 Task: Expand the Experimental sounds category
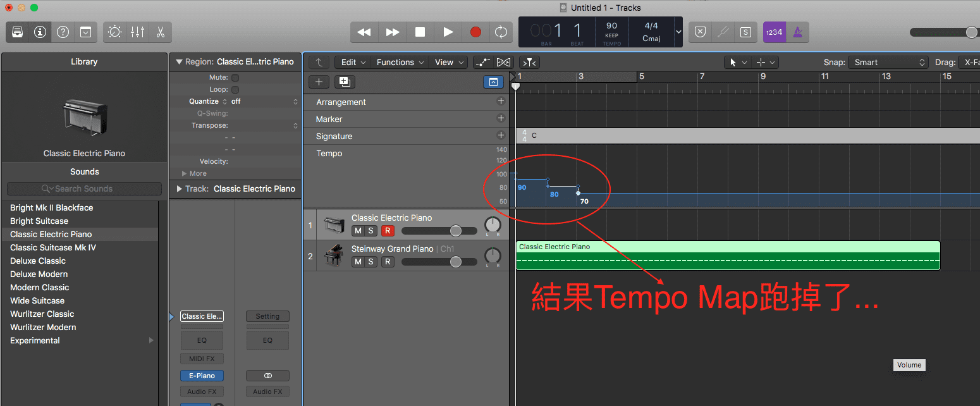(151, 340)
